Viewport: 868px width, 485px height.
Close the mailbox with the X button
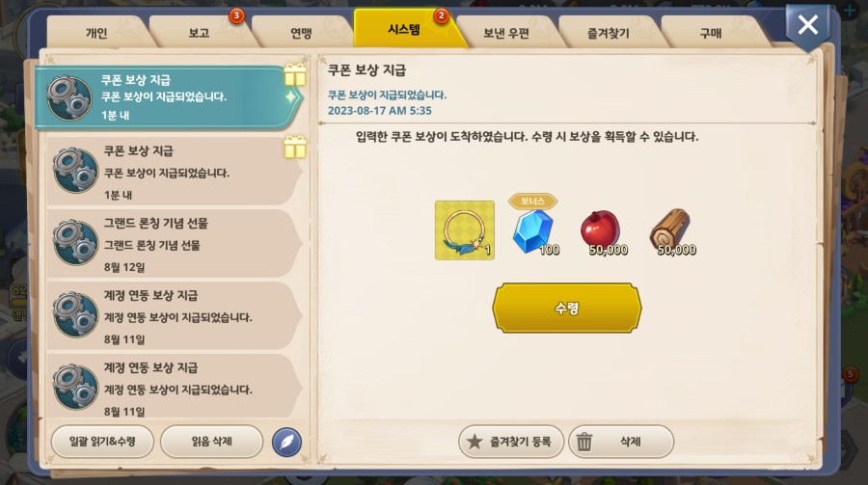click(807, 25)
